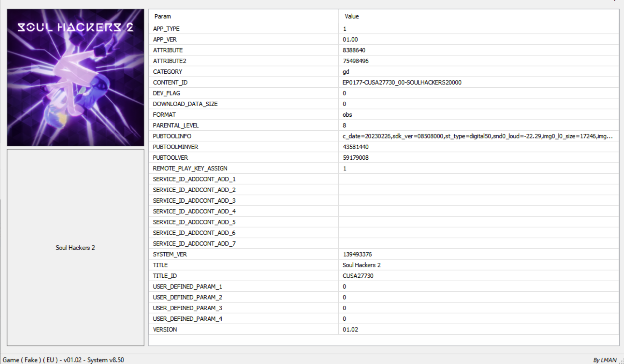The height and width of the screenshot is (364, 624).
Task: Click the TITLE_ID parameter name
Action: 165,276
